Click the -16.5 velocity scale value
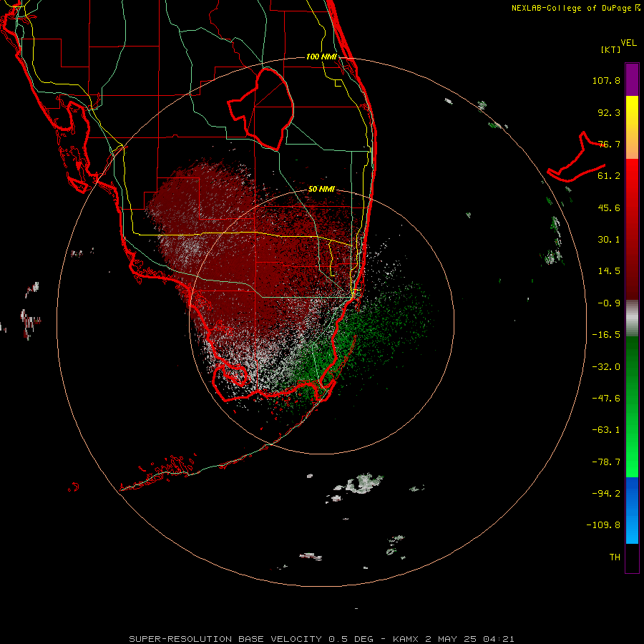This screenshot has width=644, height=644. [x=606, y=335]
